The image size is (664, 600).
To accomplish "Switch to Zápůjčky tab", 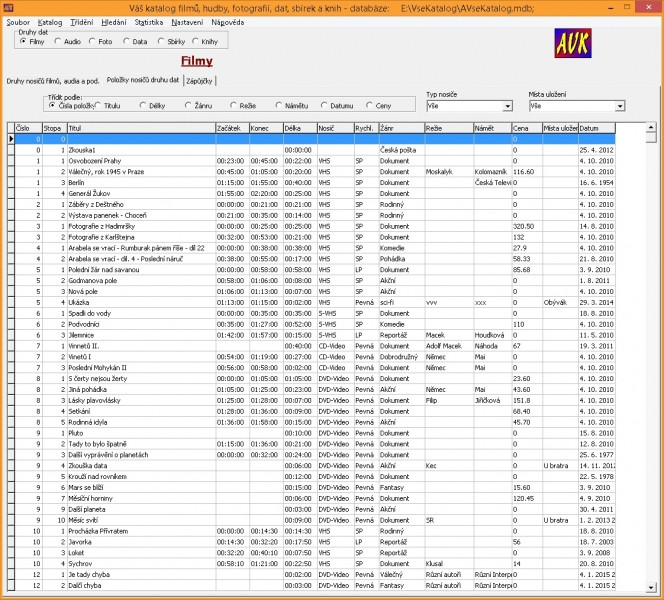I will (x=199, y=81).
